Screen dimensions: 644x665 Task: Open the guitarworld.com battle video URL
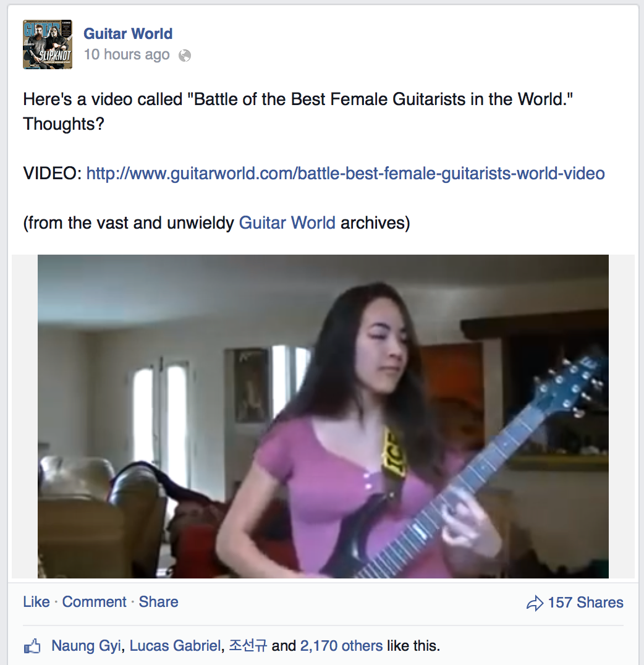[345, 174]
